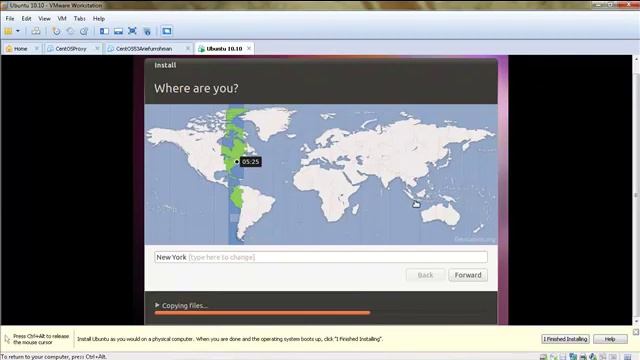Click the orange installation progress bar
The height and width of the screenshot is (360, 640).
(262, 313)
